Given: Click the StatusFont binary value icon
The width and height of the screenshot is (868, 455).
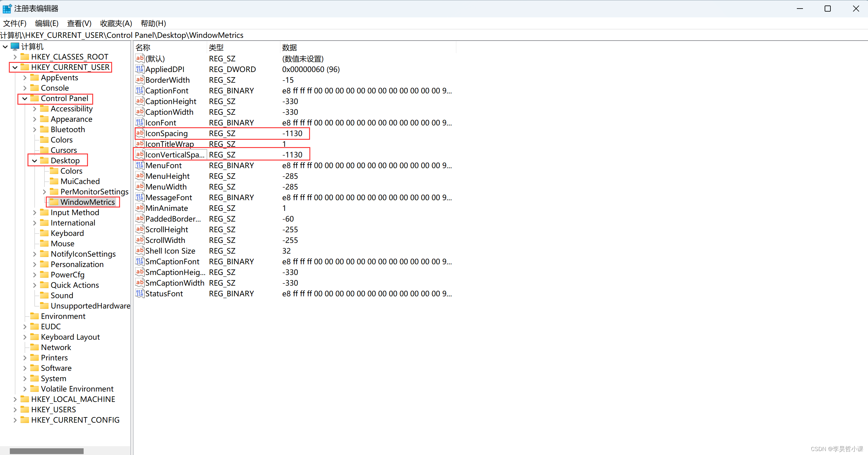Looking at the screenshot, I should click(x=140, y=294).
